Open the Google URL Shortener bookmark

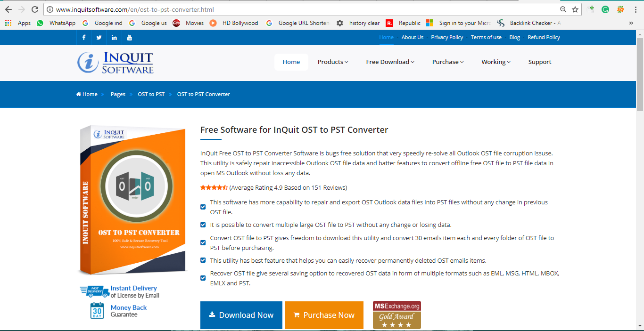[x=297, y=23]
